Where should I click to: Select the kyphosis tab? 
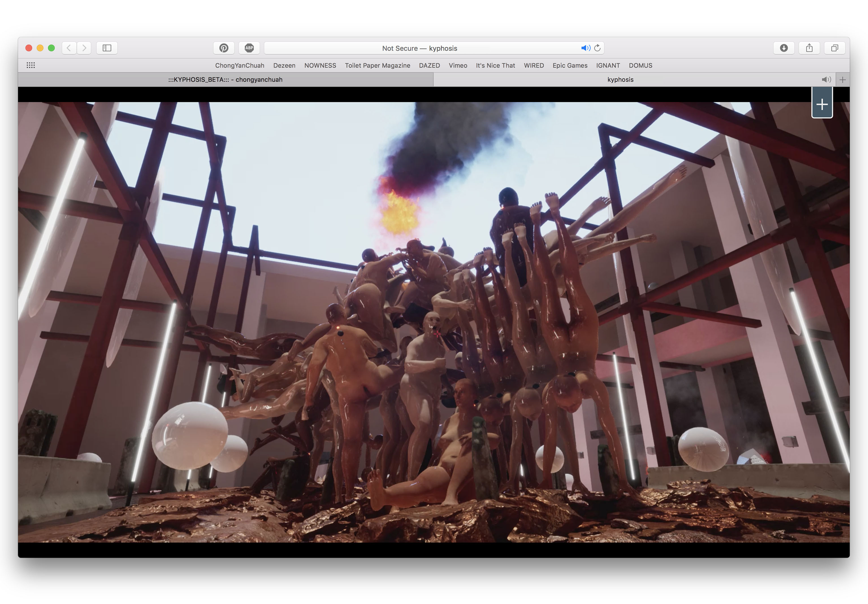[620, 80]
